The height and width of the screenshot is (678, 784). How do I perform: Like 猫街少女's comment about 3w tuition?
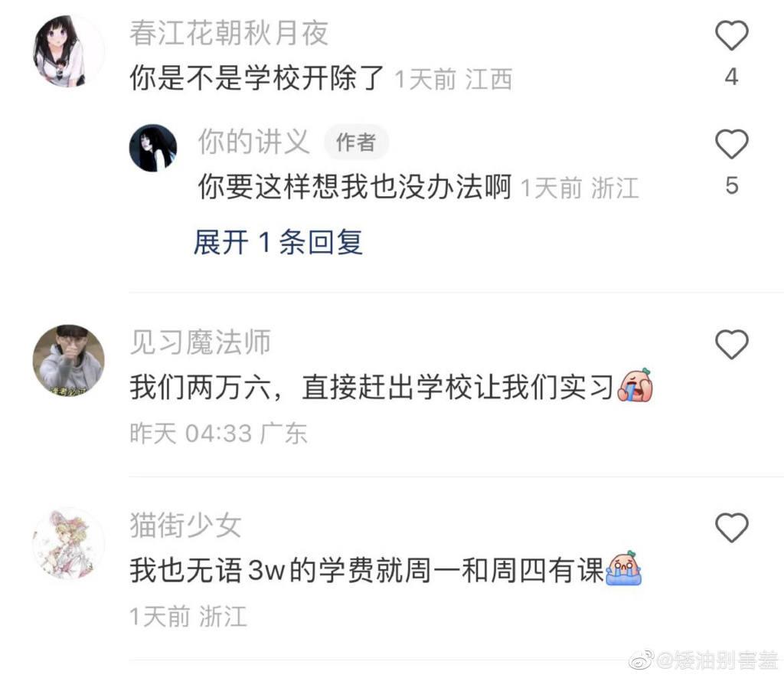click(x=731, y=527)
